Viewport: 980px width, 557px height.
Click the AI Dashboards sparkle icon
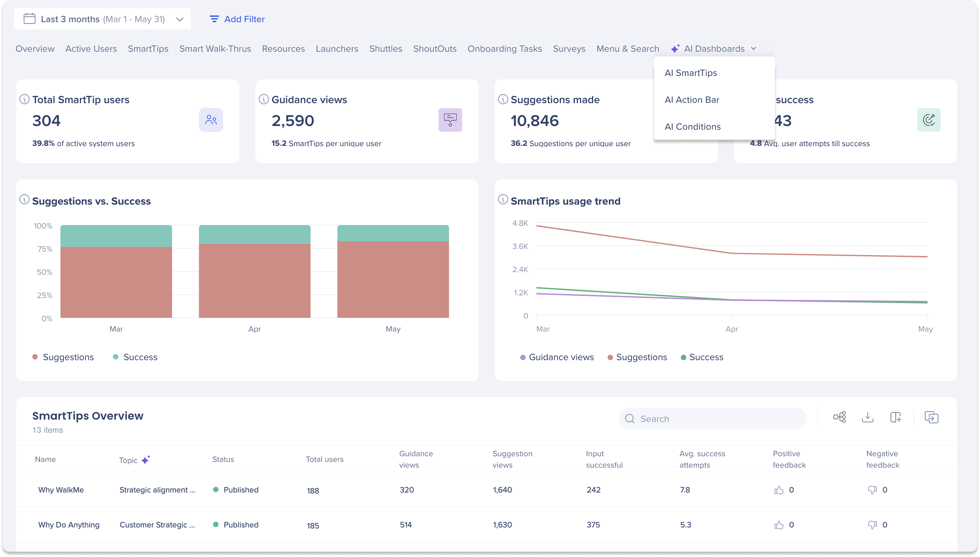[675, 49]
